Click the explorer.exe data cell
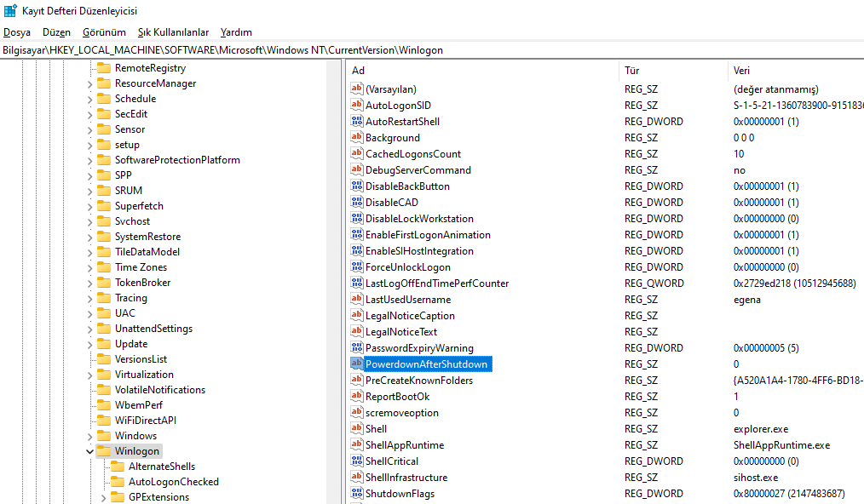This screenshot has width=864, height=504. pos(760,428)
